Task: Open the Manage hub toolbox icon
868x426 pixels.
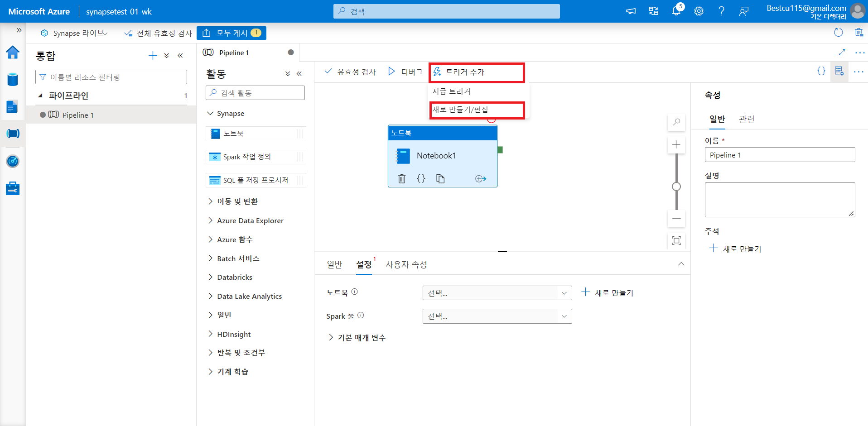Action: tap(13, 188)
